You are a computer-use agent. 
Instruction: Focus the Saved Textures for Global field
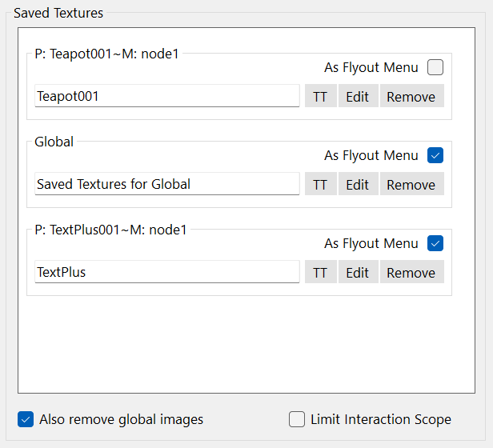166,185
